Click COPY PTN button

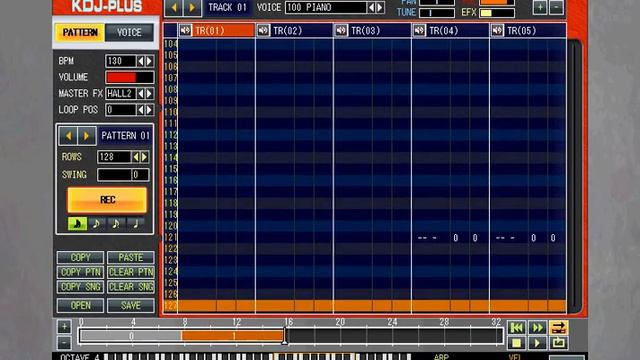tap(80, 272)
